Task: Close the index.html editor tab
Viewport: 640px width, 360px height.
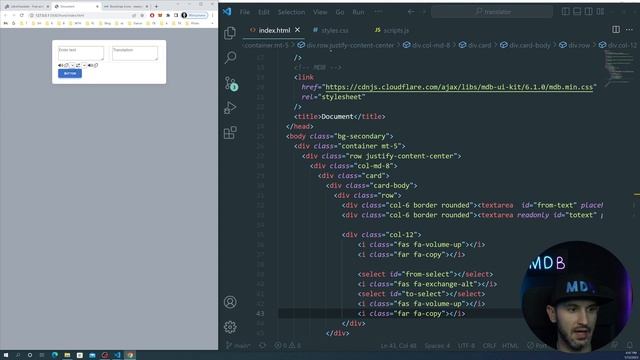Action: pos(298,30)
